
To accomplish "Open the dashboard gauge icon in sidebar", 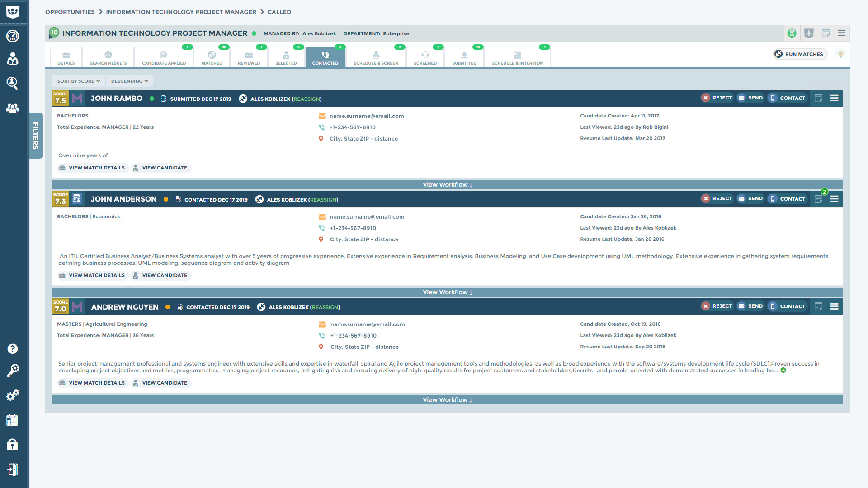I will coord(13,36).
